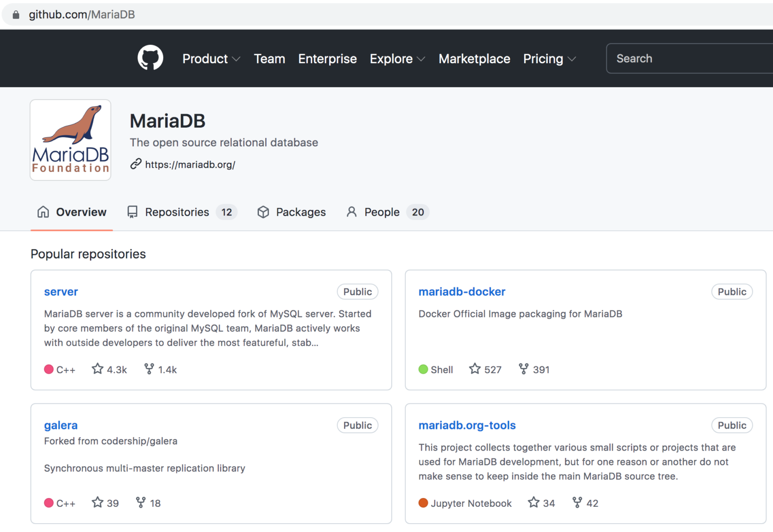Open the Enterprise navigation link

pos(327,59)
